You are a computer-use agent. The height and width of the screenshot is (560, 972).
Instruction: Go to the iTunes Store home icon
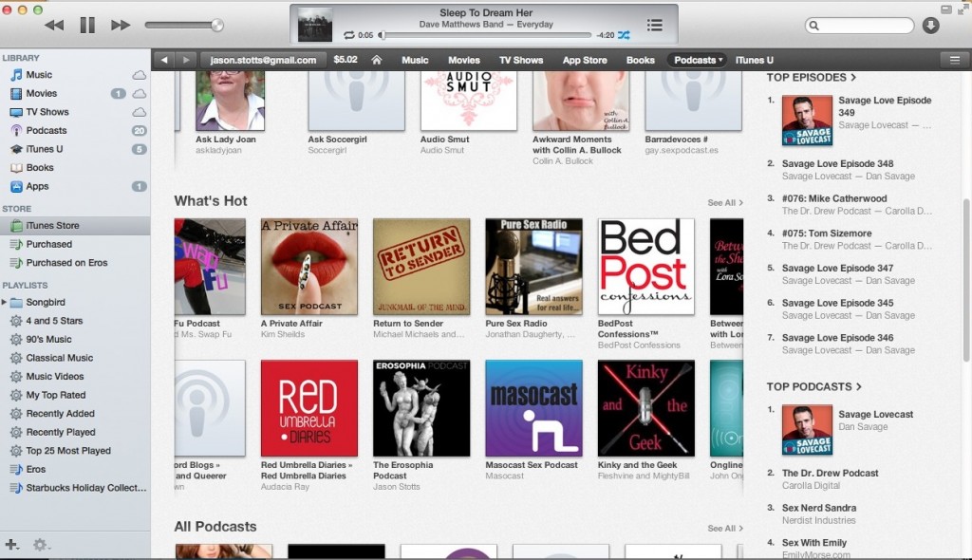point(376,60)
